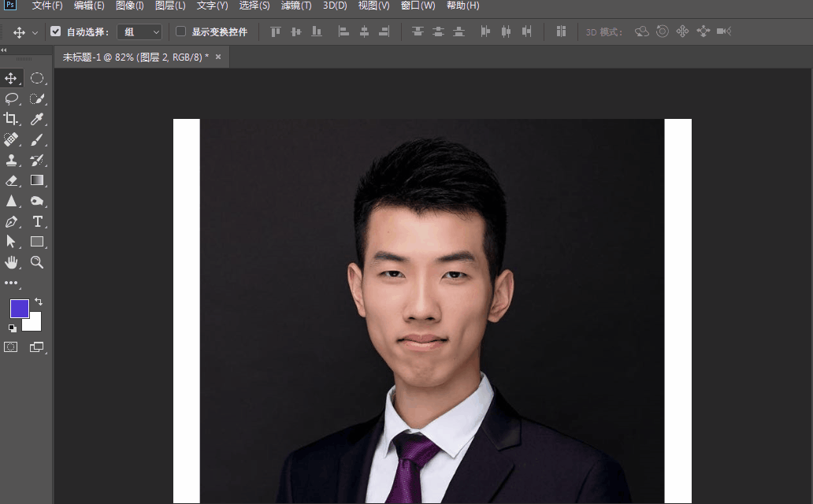Select the Spot Healing Brush tool
The height and width of the screenshot is (504, 813).
click(x=11, y=139)
